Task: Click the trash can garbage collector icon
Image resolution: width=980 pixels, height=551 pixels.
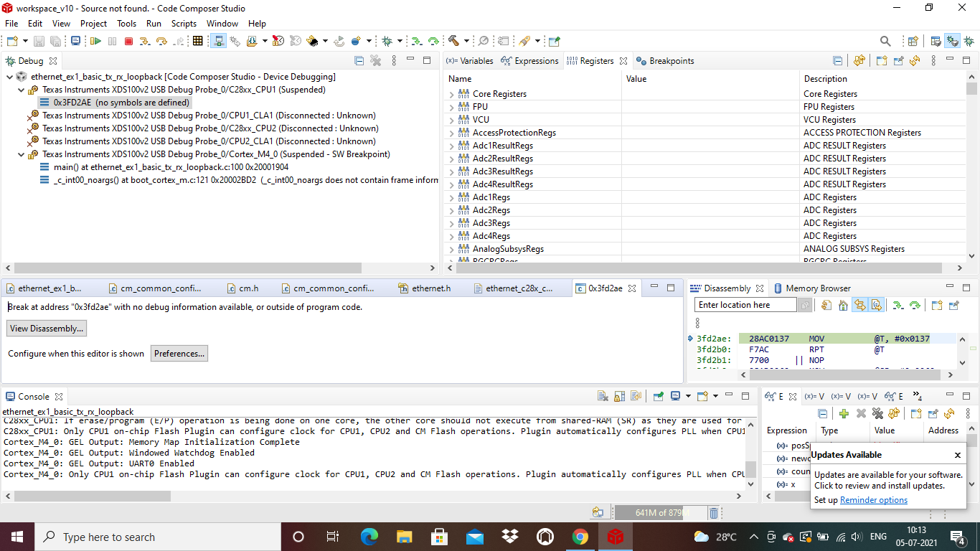Action: (x=714, y=513)
